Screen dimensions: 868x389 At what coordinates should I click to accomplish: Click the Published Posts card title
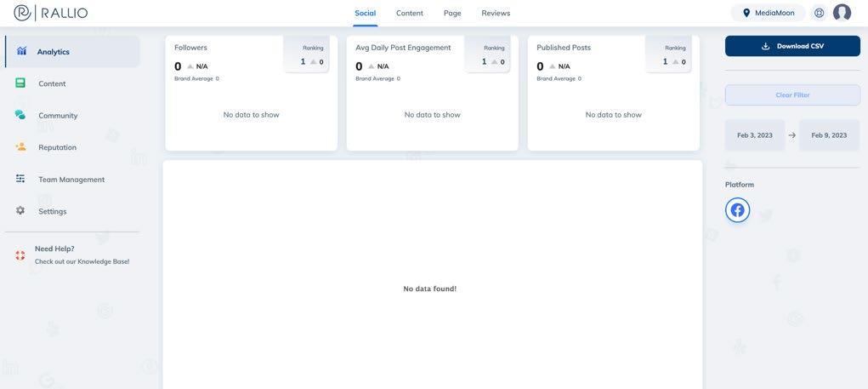coord(564,48)
